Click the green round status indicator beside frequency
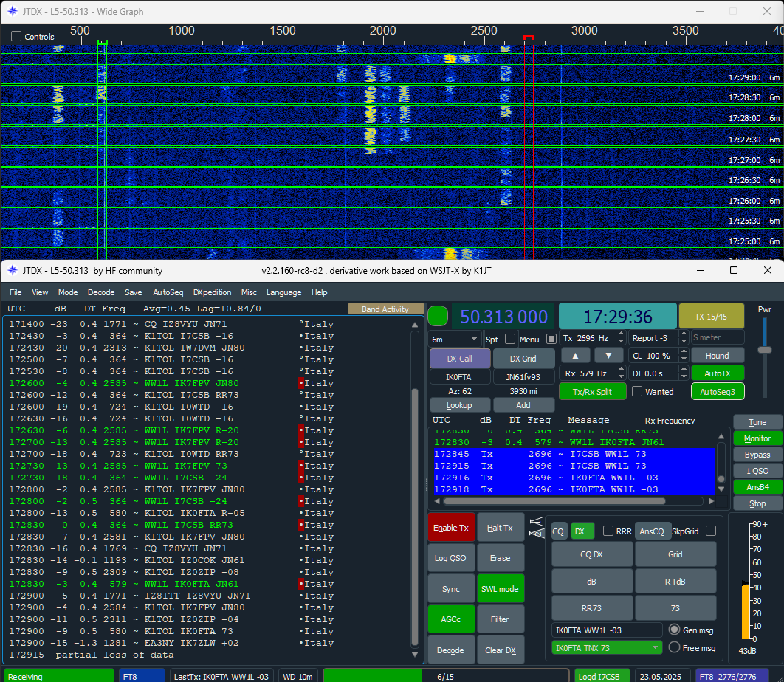 (438, 317)
